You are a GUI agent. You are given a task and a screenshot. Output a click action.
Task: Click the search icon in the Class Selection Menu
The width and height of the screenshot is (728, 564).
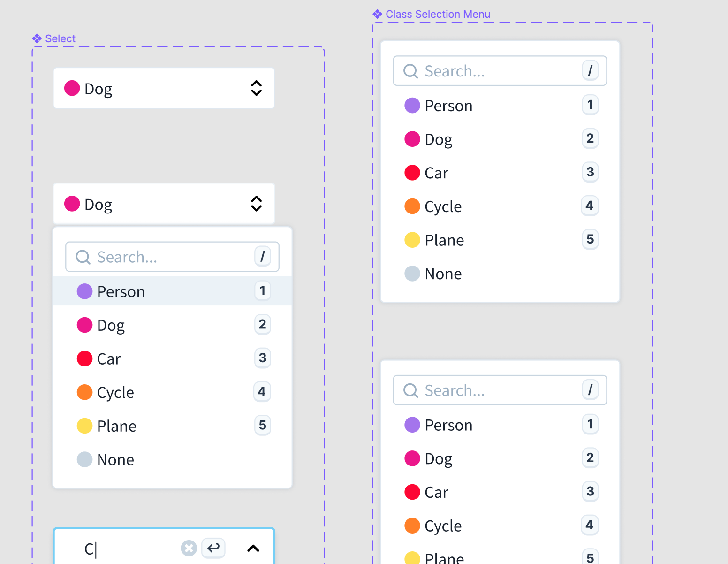[x=410, y=71]
